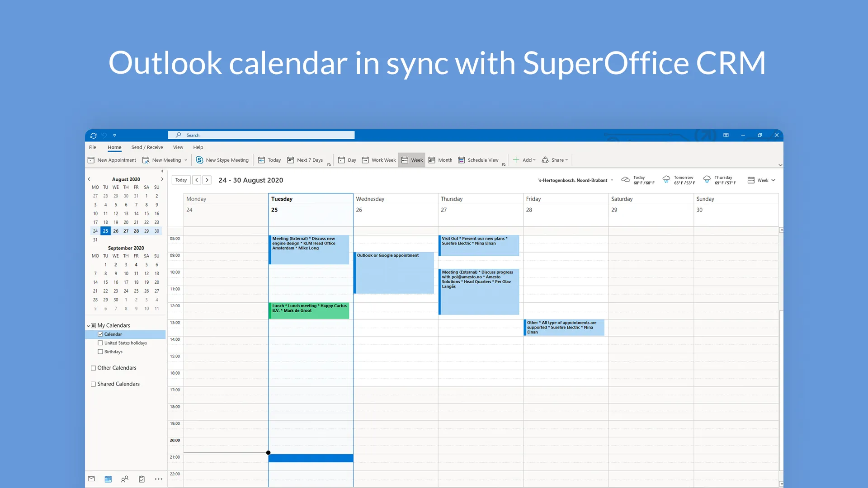
Task: Open the Send / Receive tab
Action: click(147, 147)
